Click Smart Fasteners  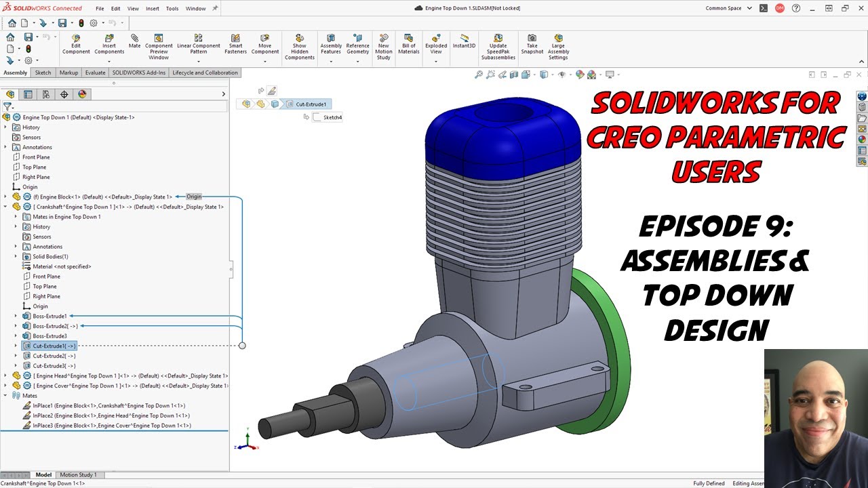click(x=235, y=44)
